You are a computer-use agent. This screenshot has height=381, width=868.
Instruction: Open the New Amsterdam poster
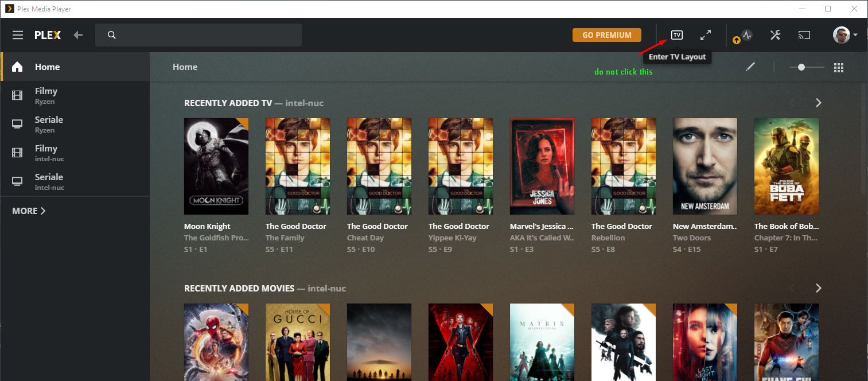point(705,166)
